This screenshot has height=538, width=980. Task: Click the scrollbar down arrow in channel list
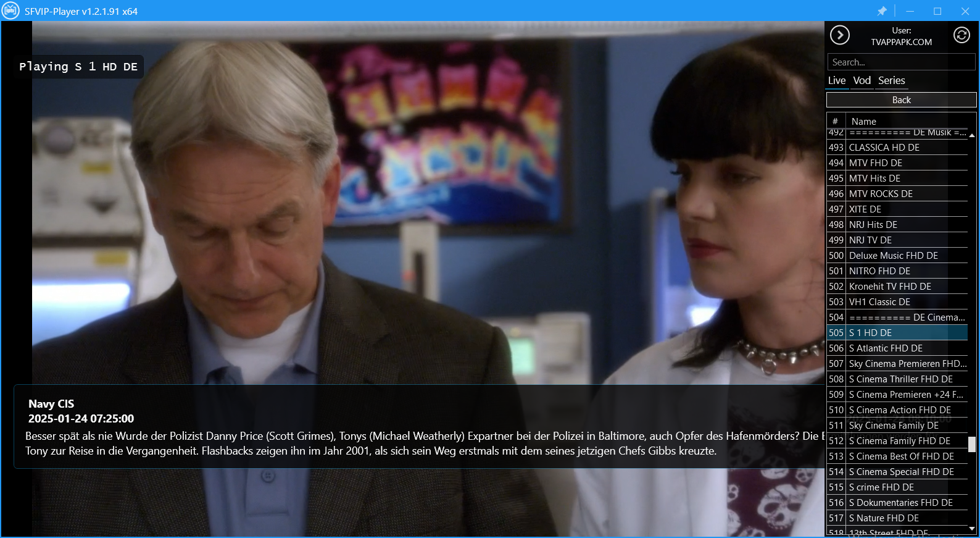972,529
